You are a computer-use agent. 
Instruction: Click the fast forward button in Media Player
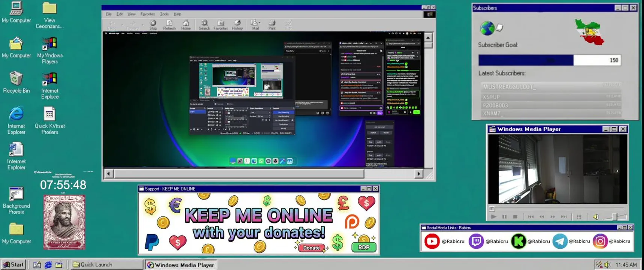click(x=553, y=216)
